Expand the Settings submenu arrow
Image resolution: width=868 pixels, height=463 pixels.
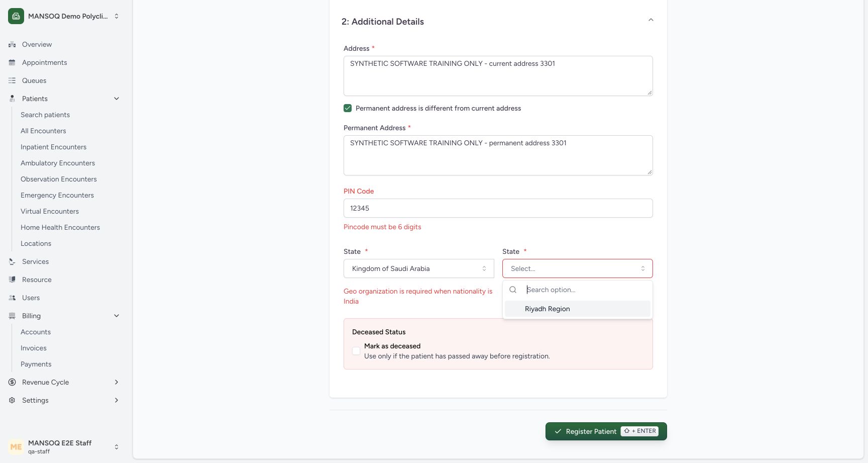click(117, 400)
